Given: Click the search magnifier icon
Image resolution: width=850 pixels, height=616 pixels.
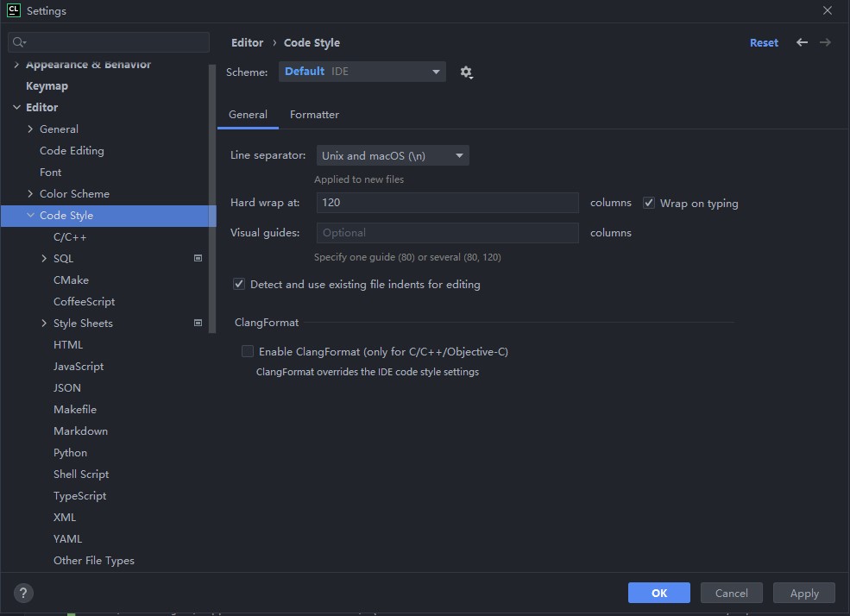Looking at the screenshot, I should [x=19, y=42].
